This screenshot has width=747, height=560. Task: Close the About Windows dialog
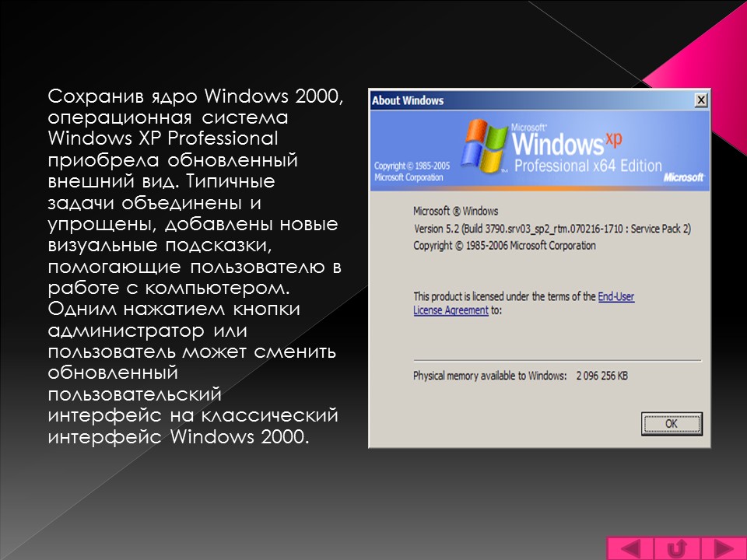[703, 100]
